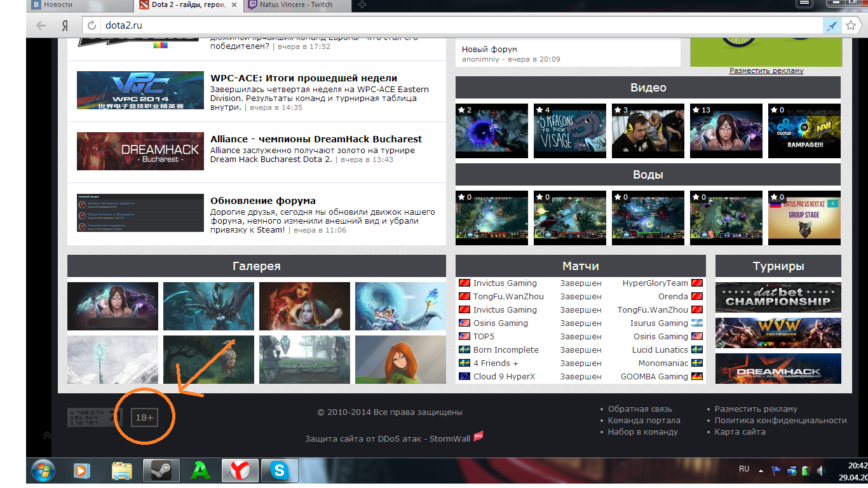Viewport: 868px width, 488px height.
Task: Play the '5 Reasons to Pick Visage' video
Action: (x=570, y=131)
